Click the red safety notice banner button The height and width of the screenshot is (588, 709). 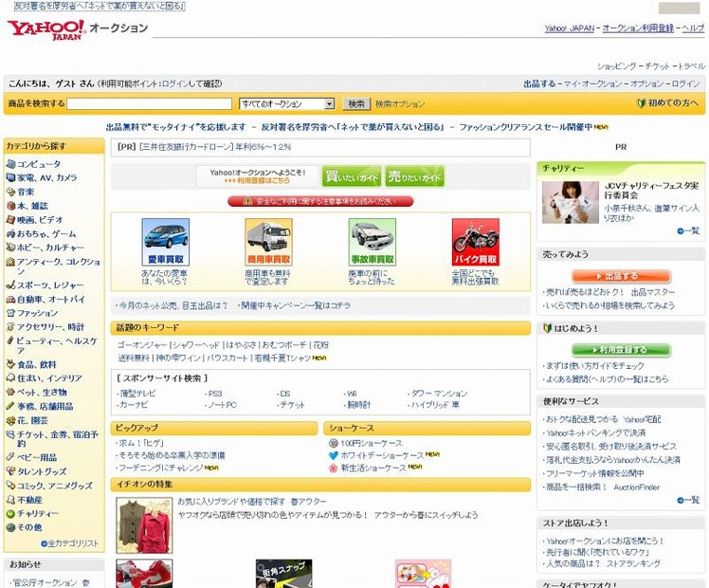pyautogui.click(x=320, y=201)
